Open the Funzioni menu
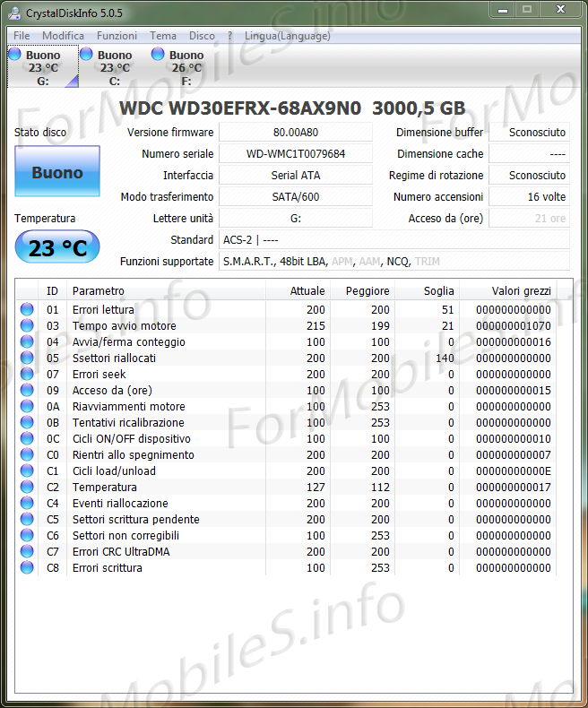The image size is (588, 708). click(x=117, y=36)
